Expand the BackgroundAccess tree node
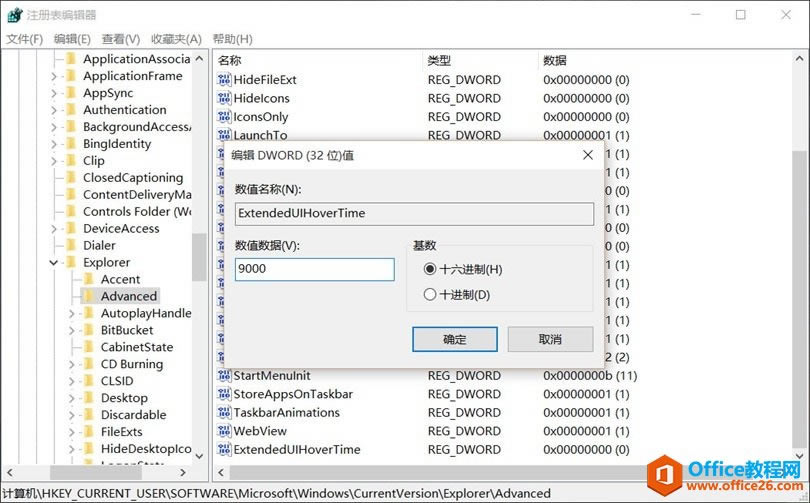The image size is (810, 503). coord(54,128)
